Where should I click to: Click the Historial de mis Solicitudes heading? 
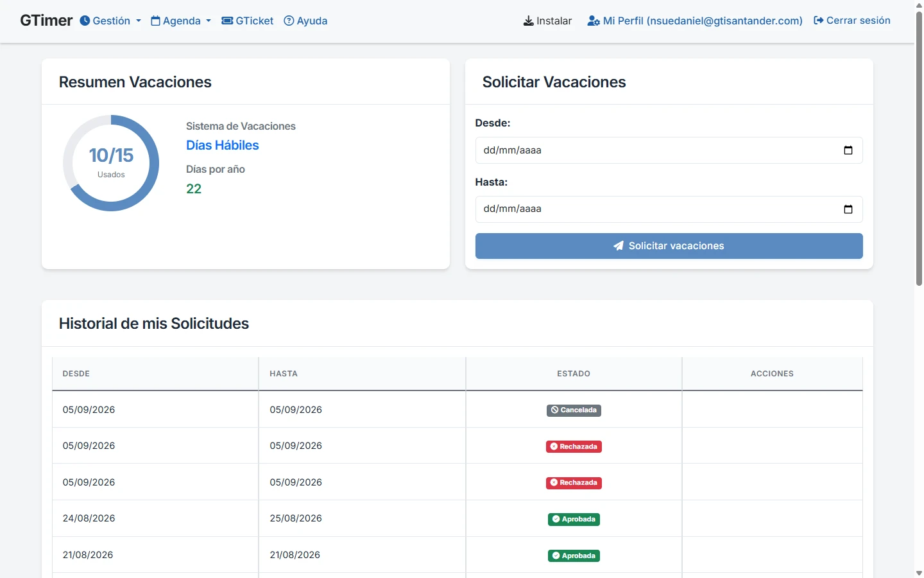(x=154, y=324)
